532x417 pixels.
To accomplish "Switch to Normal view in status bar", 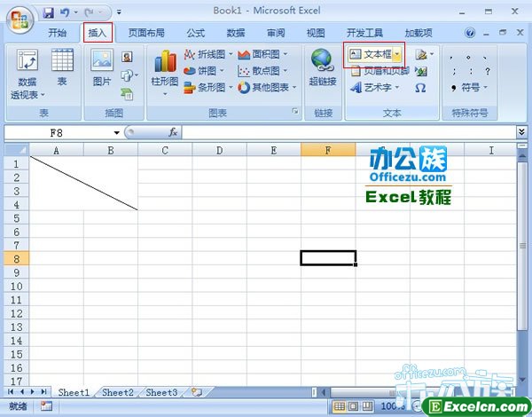I will coord(339,405).
